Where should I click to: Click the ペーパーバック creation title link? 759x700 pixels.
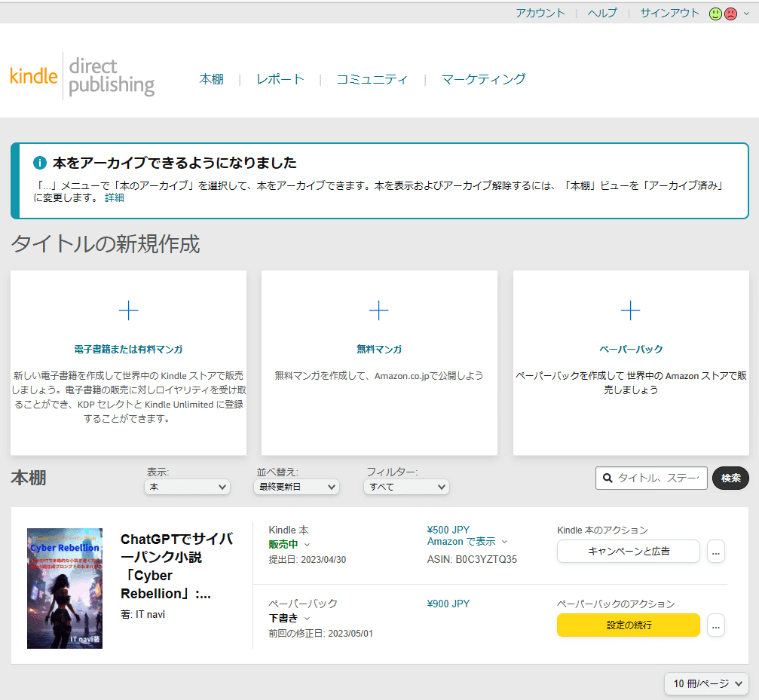click(x=631, y=350)
